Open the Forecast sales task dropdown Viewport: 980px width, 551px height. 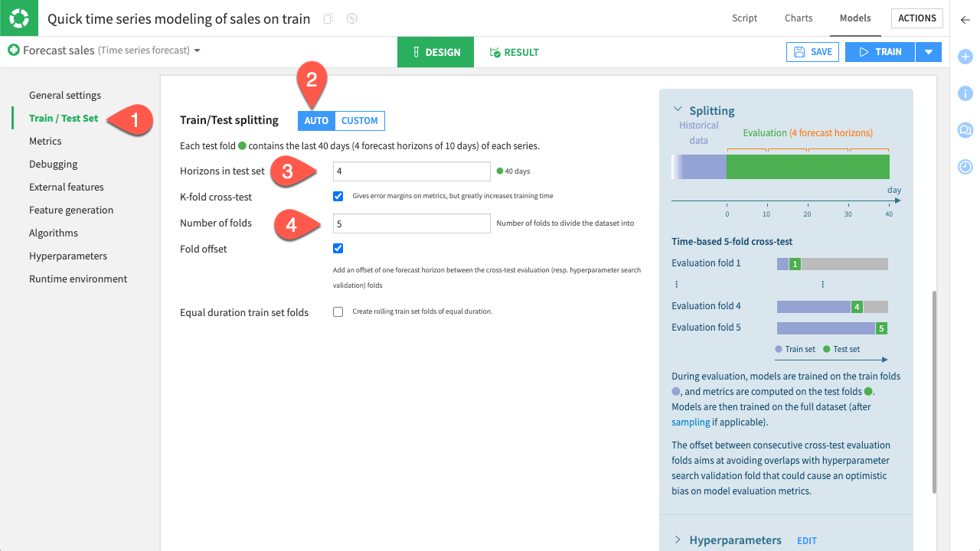coord(197,51)
